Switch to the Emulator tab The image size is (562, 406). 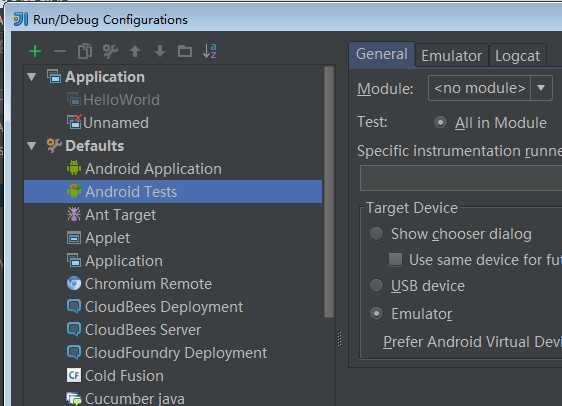[x=452, y=56]
